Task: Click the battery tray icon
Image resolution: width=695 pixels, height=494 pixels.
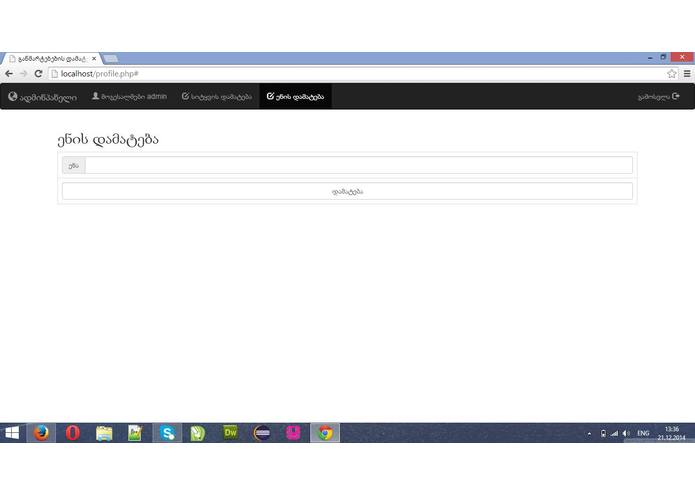Action: (603, 433)
